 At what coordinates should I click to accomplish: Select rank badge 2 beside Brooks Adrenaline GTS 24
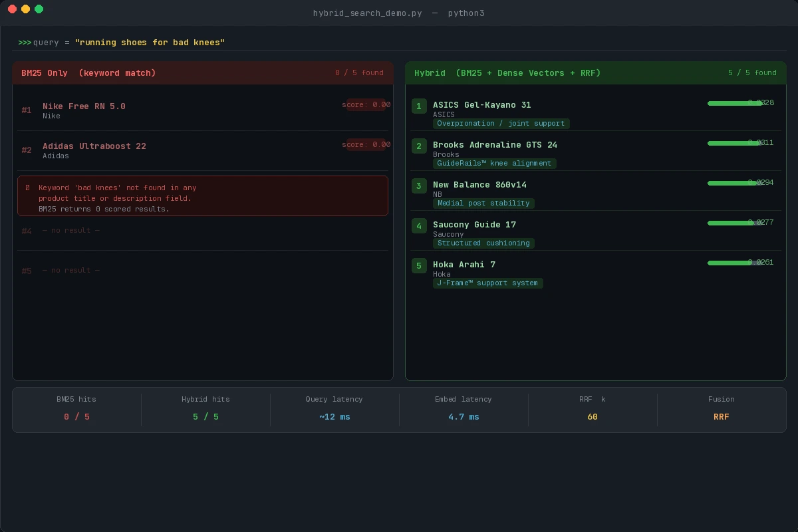[x=418, y=146]
